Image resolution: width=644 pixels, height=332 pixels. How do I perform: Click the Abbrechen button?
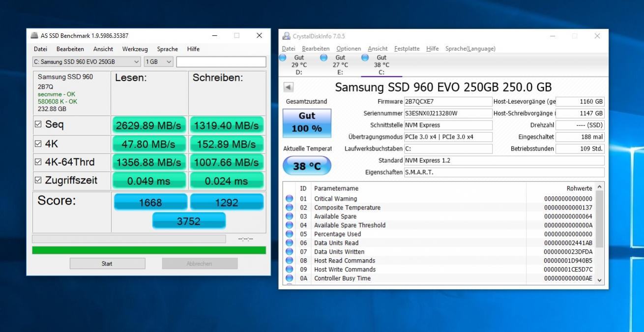coord(200,264)
